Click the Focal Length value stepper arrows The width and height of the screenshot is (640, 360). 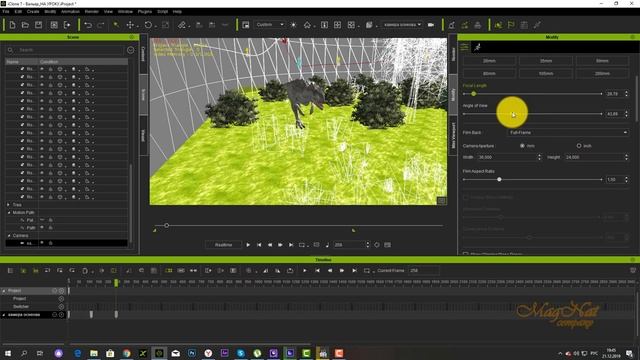[x=627, y=94]
